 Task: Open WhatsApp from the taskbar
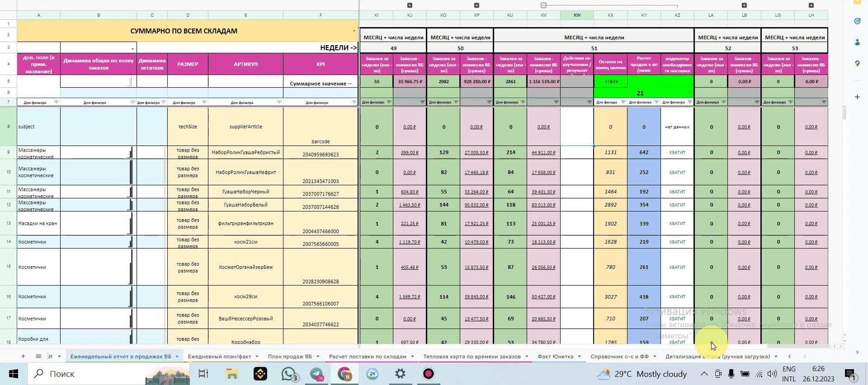click(x=289, y=374)
